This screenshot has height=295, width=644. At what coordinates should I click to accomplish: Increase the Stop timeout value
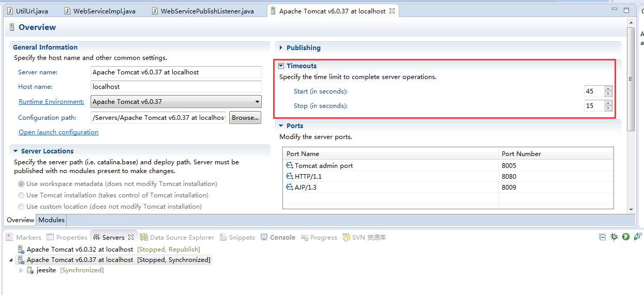click(x=608, y=103)
